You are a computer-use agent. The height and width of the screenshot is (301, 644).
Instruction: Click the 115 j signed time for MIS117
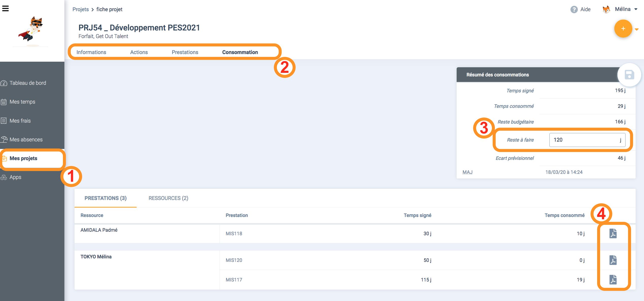click(426, 280)
